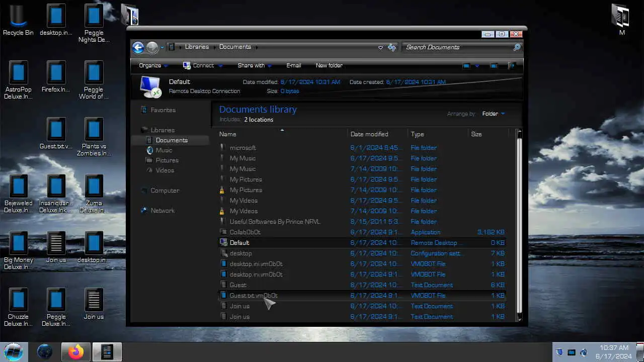
Task: Click the Libraries segment in the address bar
Action: pos(197,47)
